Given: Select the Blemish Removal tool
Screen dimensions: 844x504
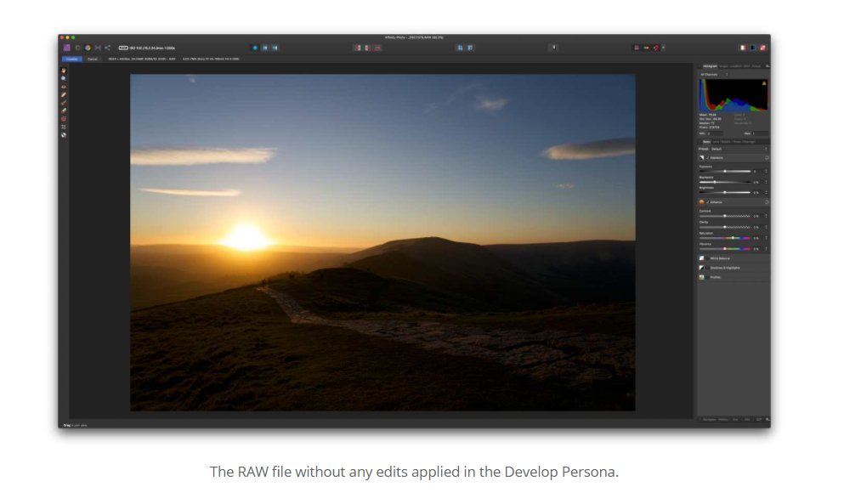Looking at the screenshot, I should [64, 95].
